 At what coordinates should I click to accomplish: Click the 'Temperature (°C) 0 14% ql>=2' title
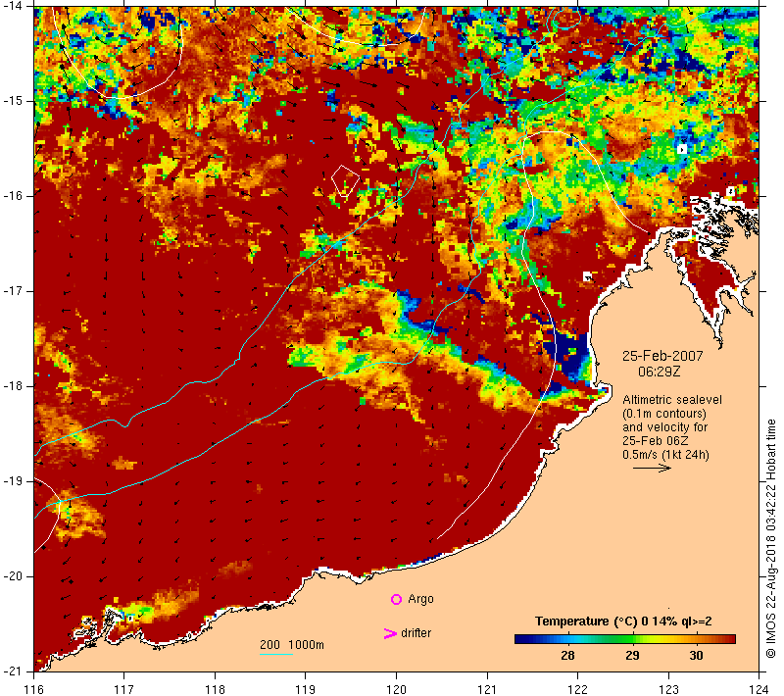623,621
